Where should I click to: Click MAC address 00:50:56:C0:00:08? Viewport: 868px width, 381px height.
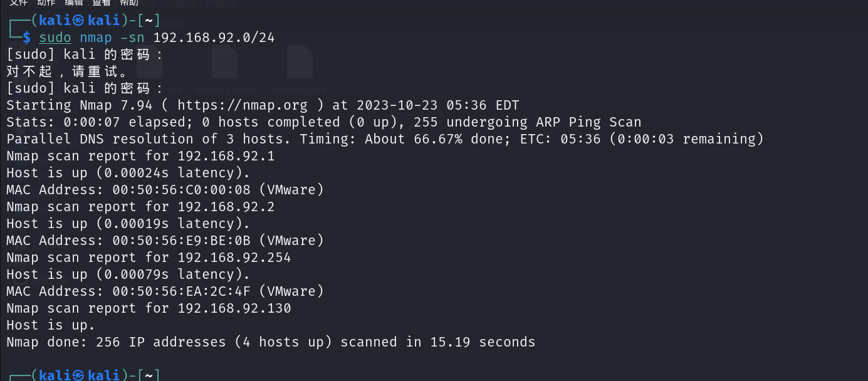tap(181, 190)
